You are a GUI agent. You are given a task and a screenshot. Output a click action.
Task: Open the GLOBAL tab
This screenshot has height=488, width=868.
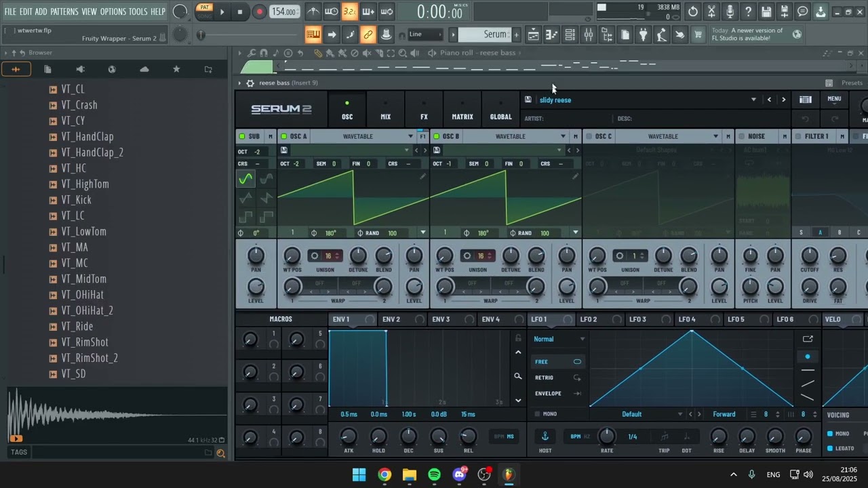pyautogui.click(x=501, y=109)
